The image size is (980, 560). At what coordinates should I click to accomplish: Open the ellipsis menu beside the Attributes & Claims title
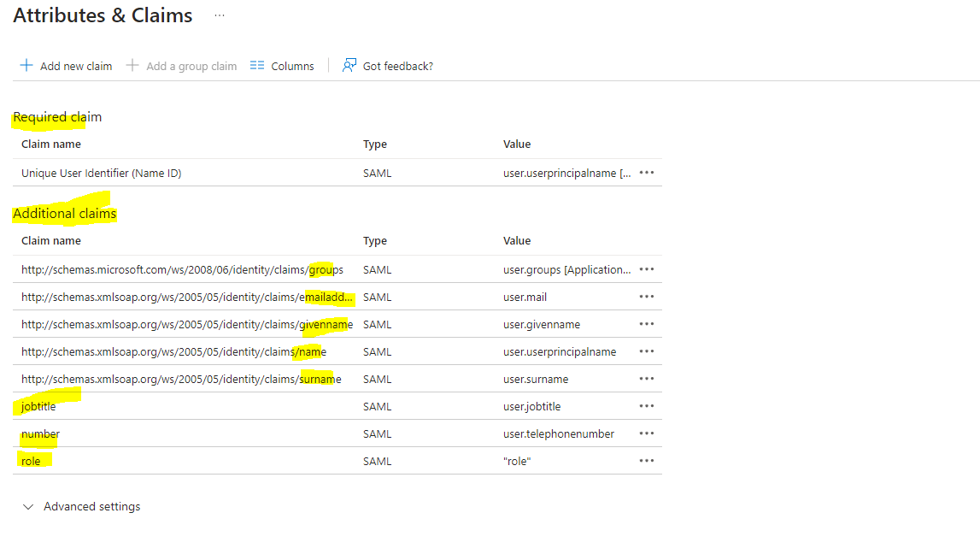point(220,15)
